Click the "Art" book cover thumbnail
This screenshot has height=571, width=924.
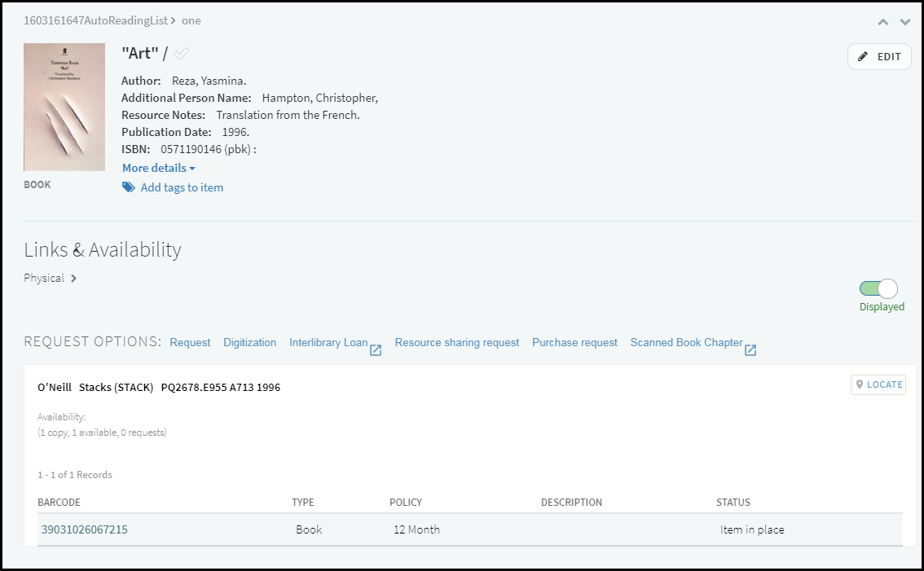pos(64,107)
